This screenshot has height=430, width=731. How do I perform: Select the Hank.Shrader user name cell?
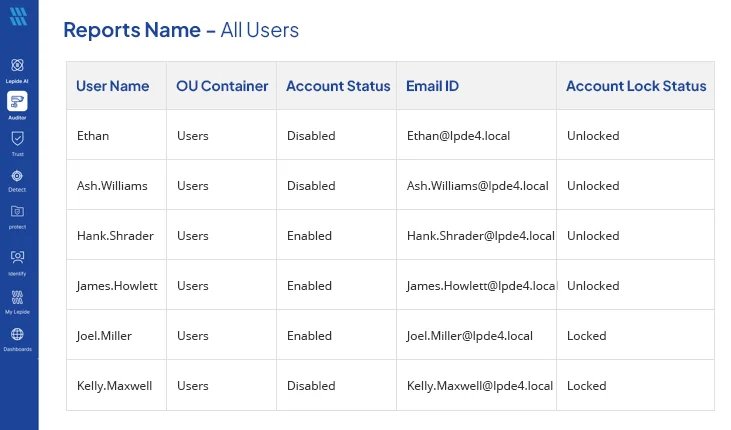(x=115, y=236)
